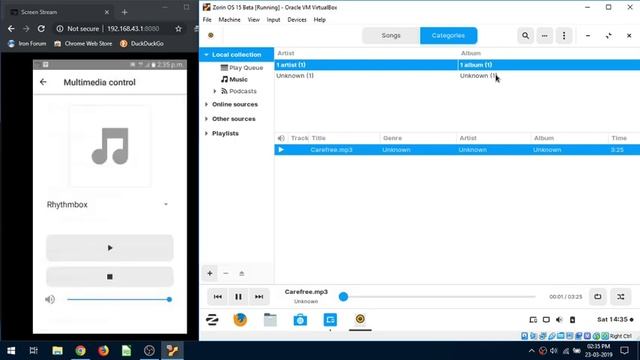The width and height of the screenshot is (640, 360).
Task: Sort track list by Genre column
Action: coord(418,138)
